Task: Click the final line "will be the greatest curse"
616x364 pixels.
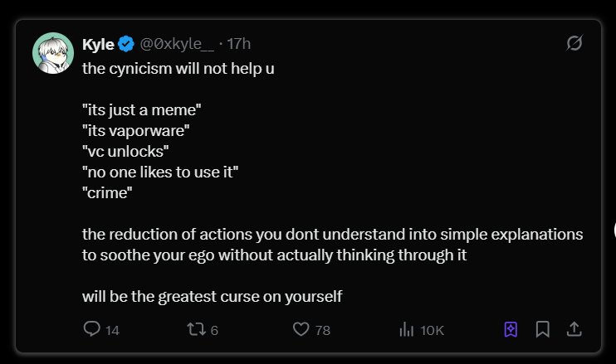Action: [212, 296]
